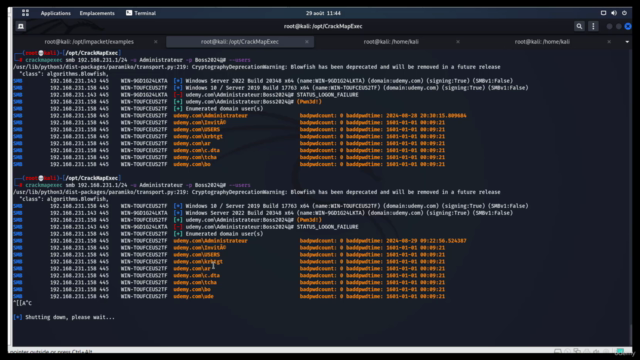The image size is (640, 360).
Task: Click second udemy.com\USERS user entry
Action: (196, 255)
